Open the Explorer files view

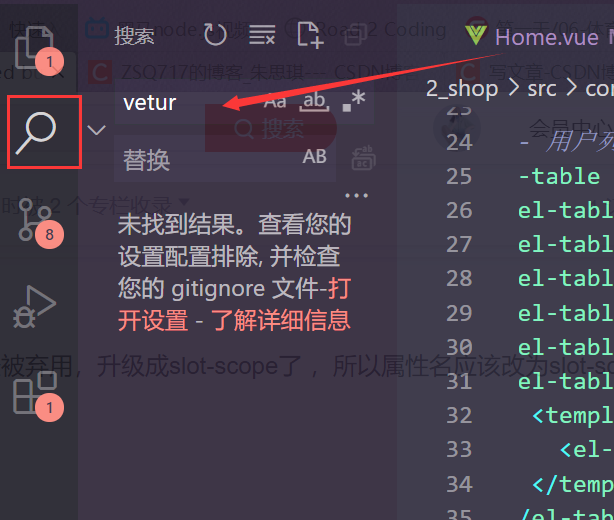[x=34, y=48]
